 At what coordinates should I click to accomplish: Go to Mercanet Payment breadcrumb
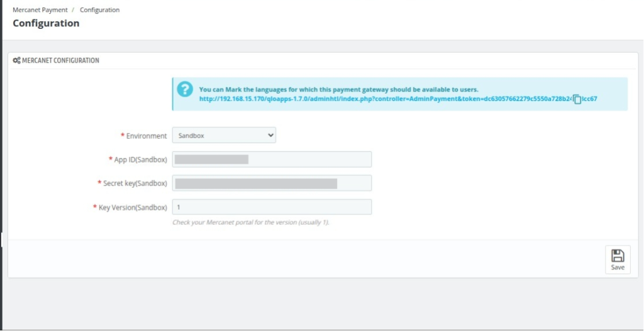pos(40,10)
